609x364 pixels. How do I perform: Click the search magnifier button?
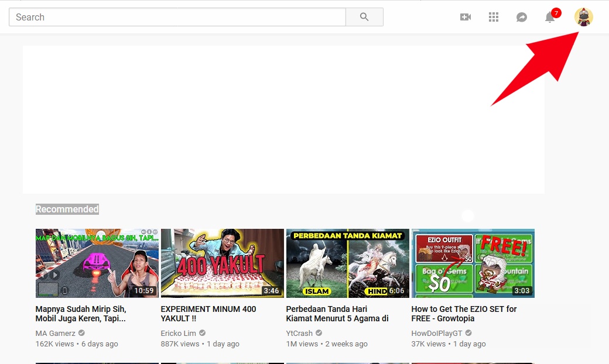pyautogui.click(x=364, y=17)
